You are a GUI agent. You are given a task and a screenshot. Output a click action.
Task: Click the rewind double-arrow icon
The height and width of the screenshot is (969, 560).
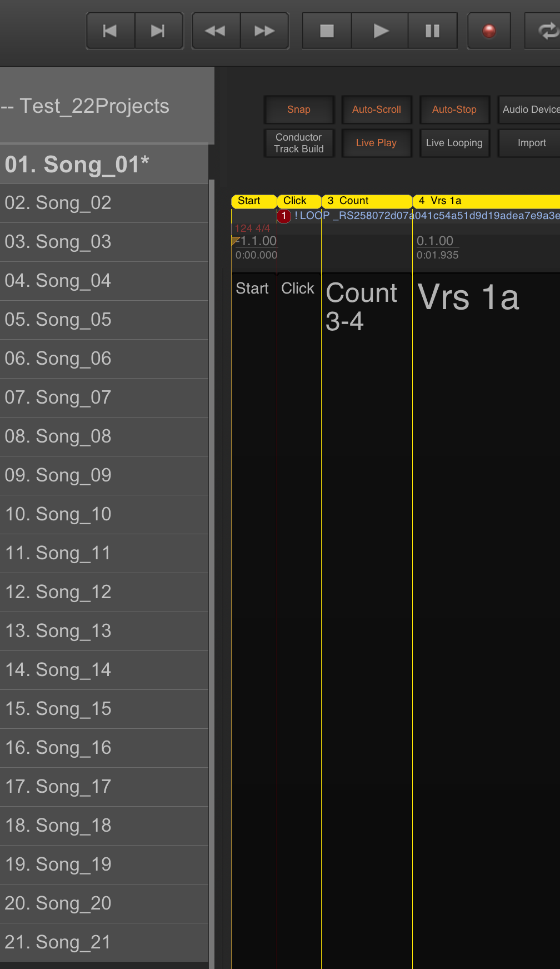coord(216,31)
